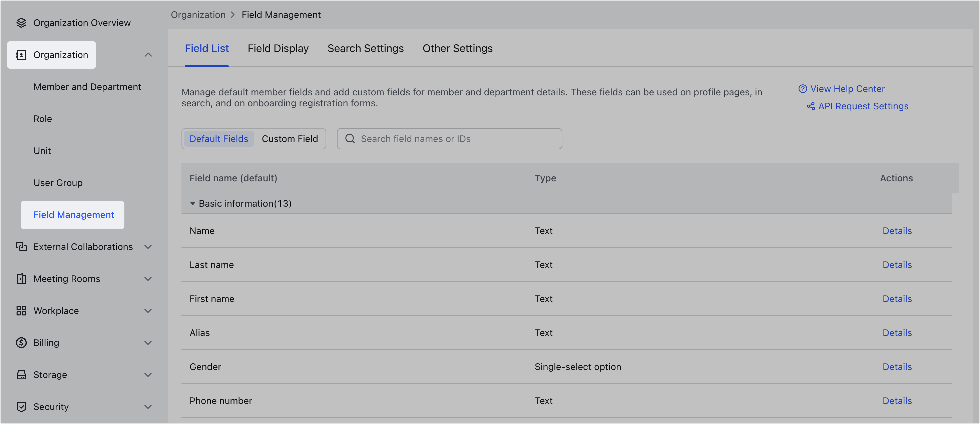The image size is (980, 424).
Task: Click the help question-mark icon
Action: coord(803,89)
